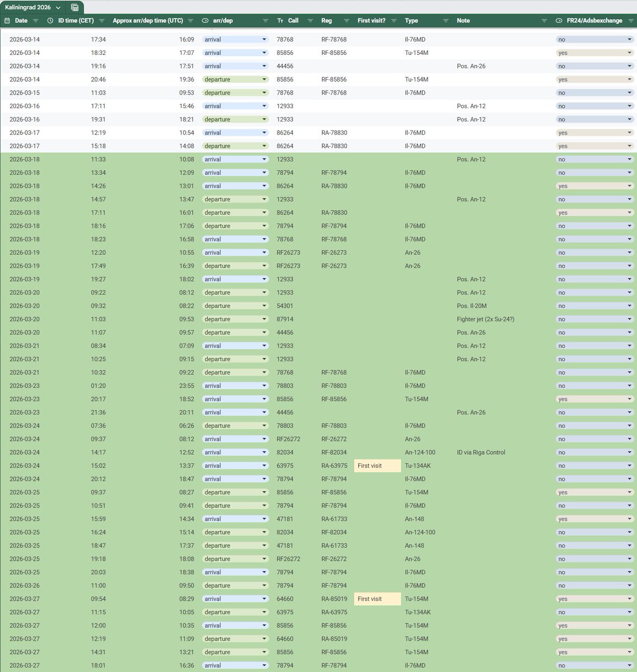Image resolution: width=637 pixels, height=672 pixels.
Task: Click the ID time (CET) header label
Action: click(76, 21)
